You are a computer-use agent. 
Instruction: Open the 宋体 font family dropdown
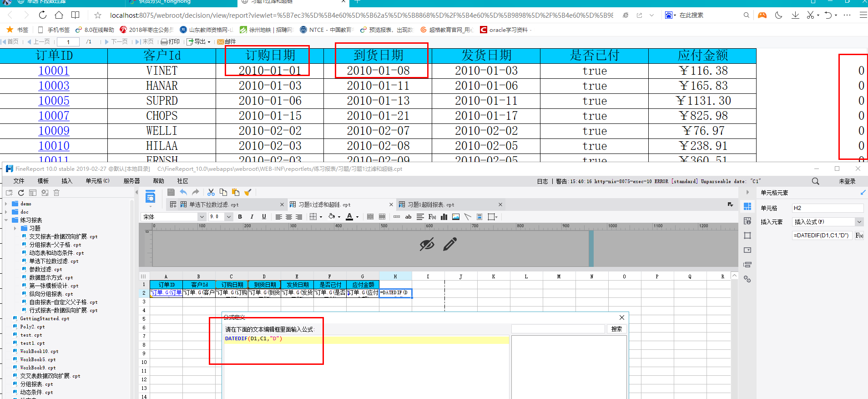pyautogui.click(x=202, y=217)
